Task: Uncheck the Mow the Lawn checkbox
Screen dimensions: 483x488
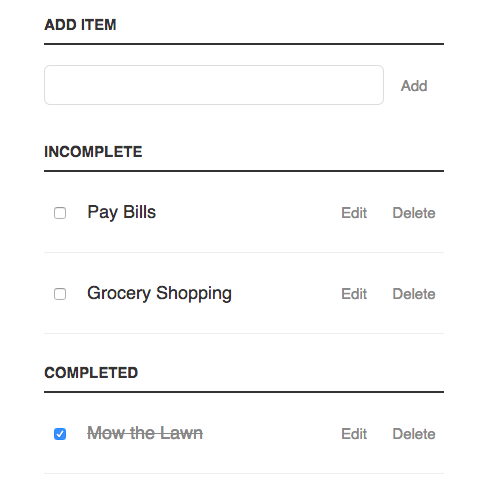Action: [x=60, y=434]
